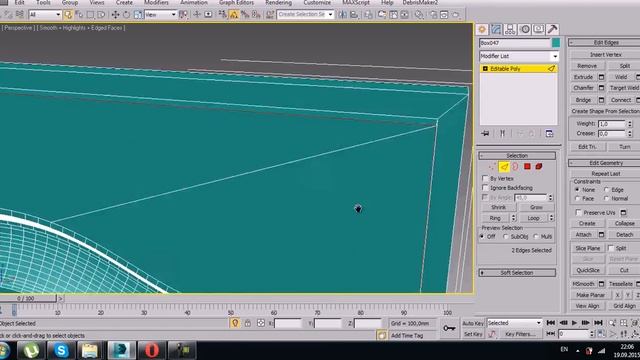Viewport: 640px width, 360px height.
Task: Click the key icon for Set Keys
Action: 449,328
